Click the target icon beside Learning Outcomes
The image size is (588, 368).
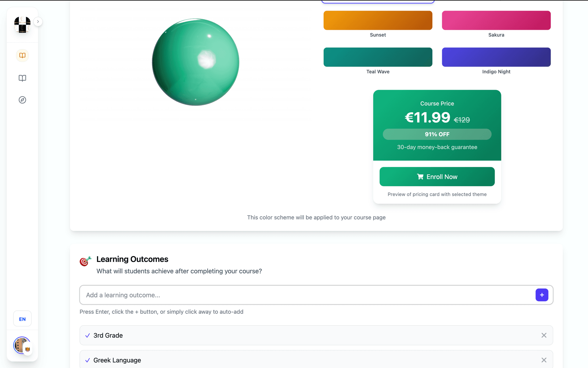[x=85, y=261]
